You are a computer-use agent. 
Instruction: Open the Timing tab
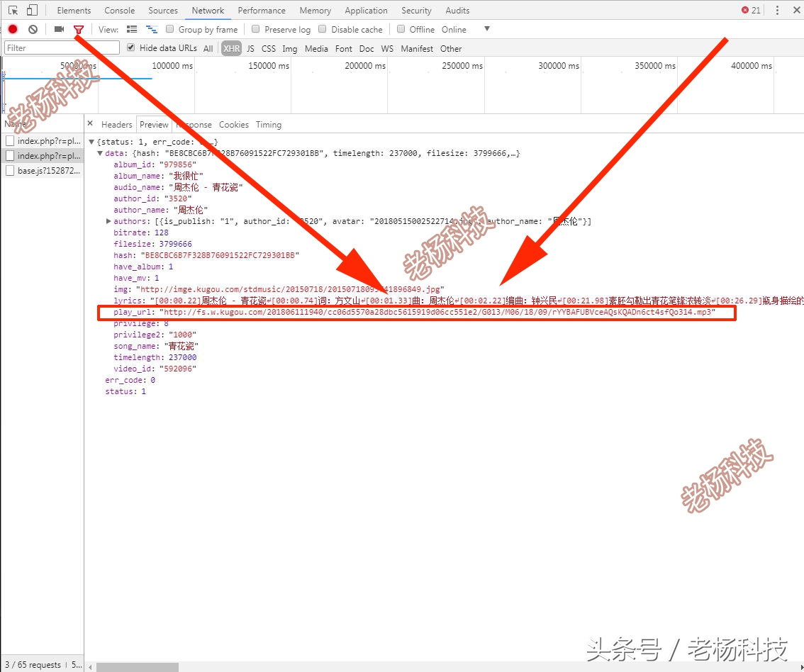pos(268,124)
